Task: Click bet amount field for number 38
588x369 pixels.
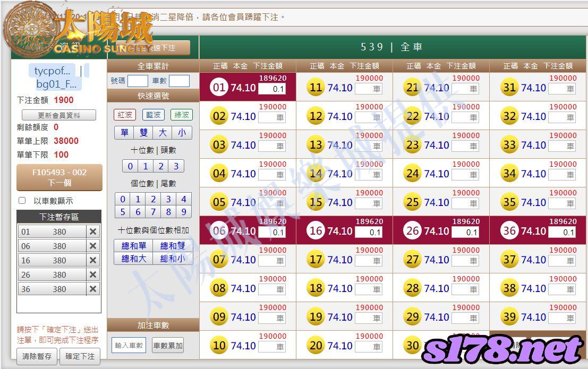Action: (562, 289)
